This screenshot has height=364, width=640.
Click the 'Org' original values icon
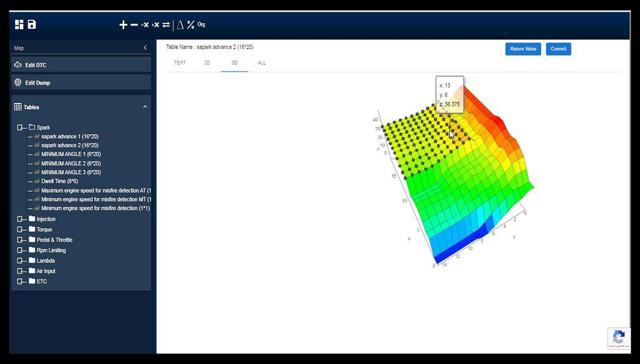[x=201, y=25]
